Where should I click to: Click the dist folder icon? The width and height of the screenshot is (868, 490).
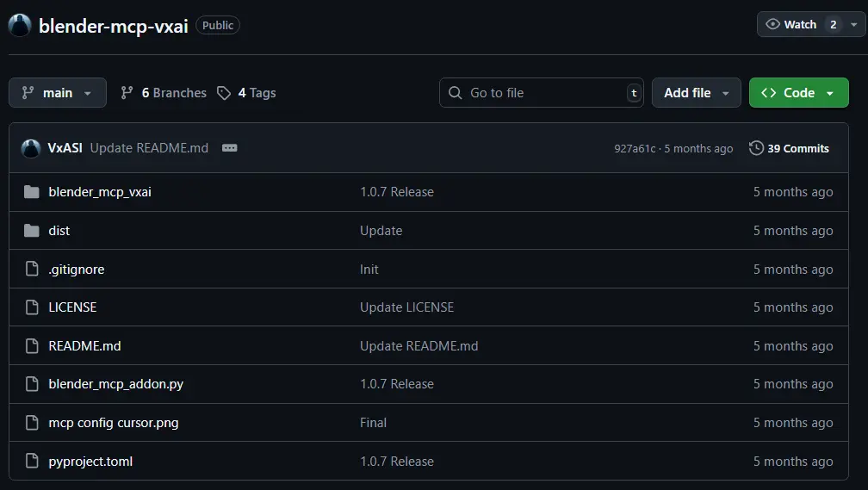point(32,231)
